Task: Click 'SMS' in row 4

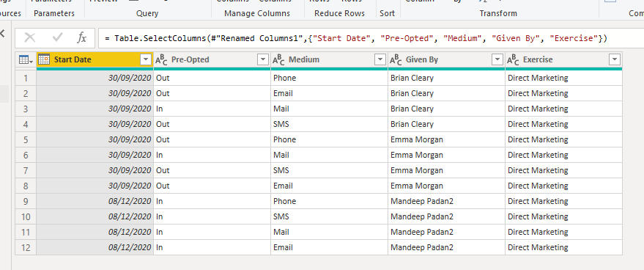Action: pyautogui.click(x=281, y=124)
